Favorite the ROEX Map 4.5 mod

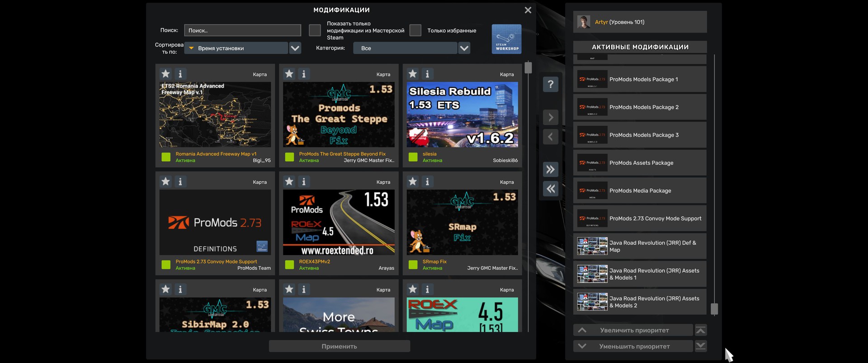pos(413,289)
